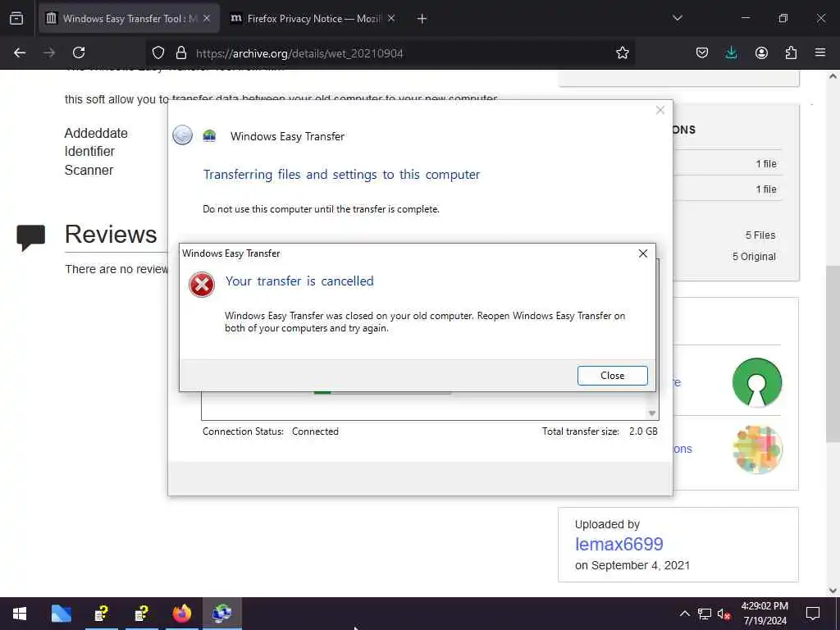Close the Firefox Privacy Notice tab
Screen dimensions: 840x630
[391, 19]
